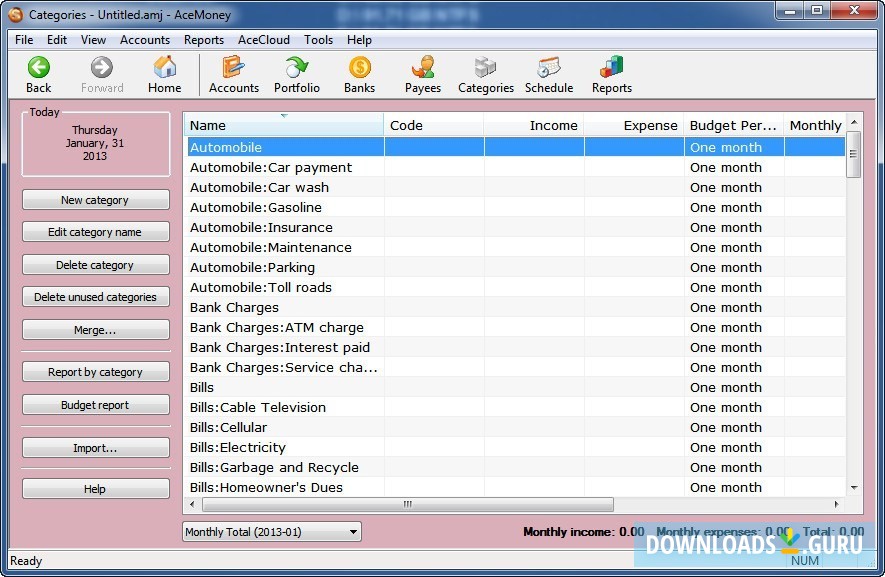Open the Budget report button
The image size is (885, 577).
[x=95, y=405]
